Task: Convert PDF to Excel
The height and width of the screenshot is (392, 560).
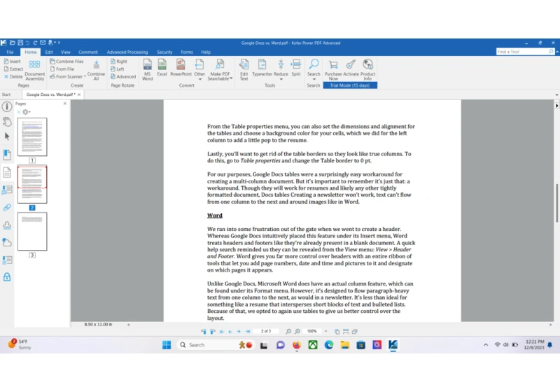Action: pyautogui.click(x=162, y=68)
